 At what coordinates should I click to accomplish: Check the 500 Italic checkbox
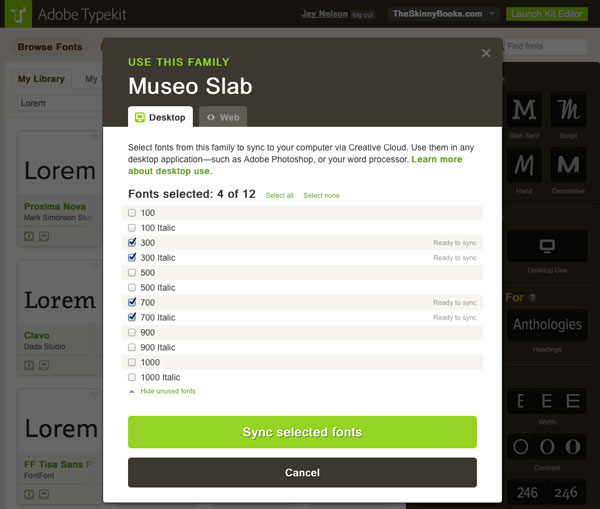(x=132, y=287)
